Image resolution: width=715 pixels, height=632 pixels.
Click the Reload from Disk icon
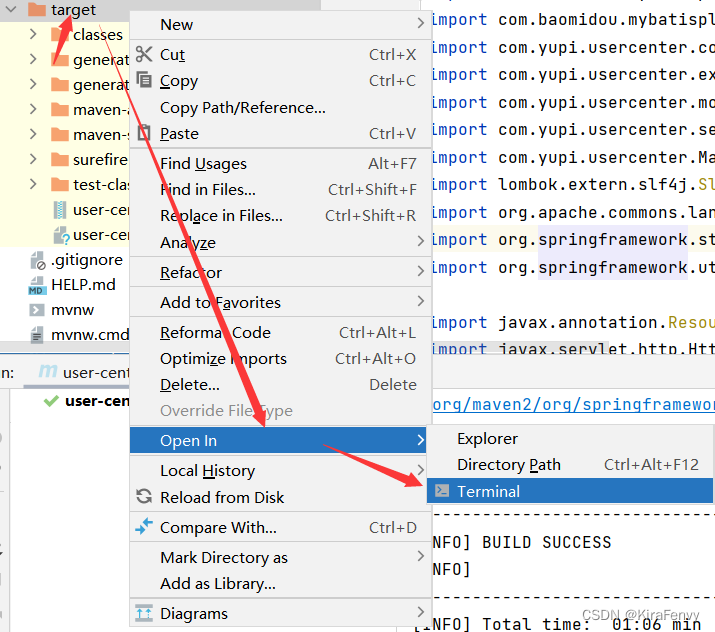[144, 497]
